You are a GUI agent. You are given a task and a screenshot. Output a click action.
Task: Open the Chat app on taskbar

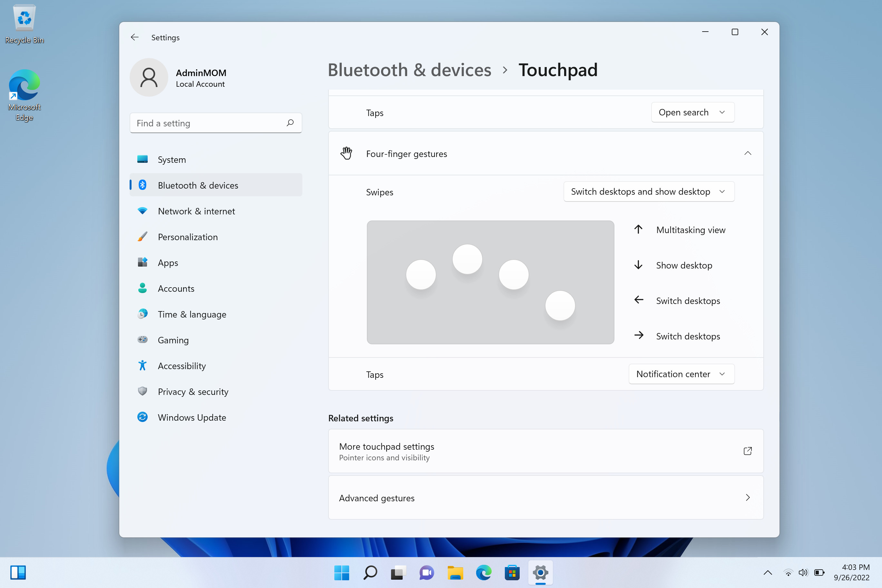tap(427, 573)
